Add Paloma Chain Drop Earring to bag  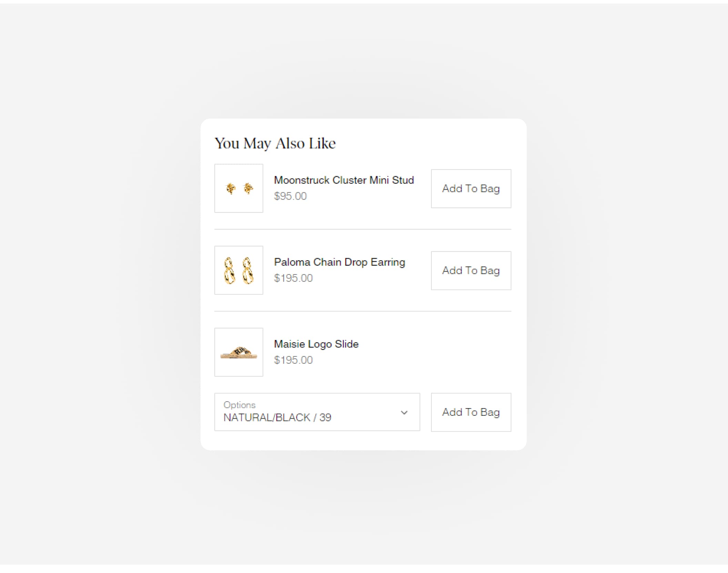[x=471, y=271]
